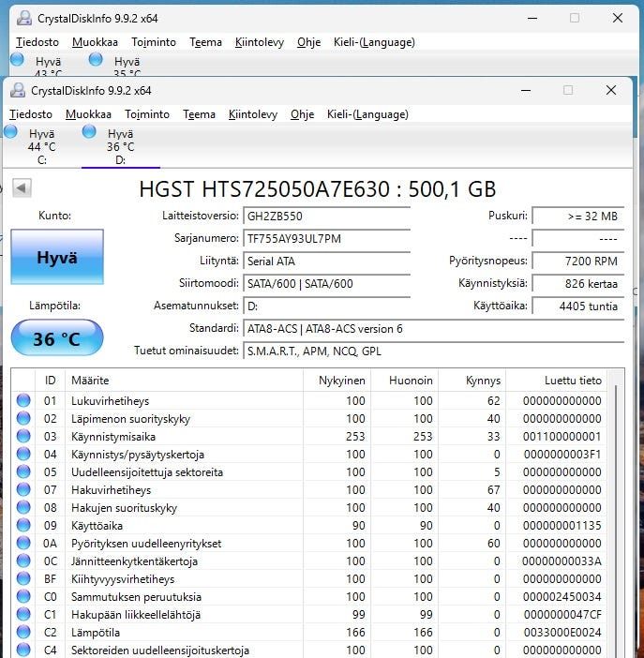This screenshot has height=658, width=644.
Task: Click the Huonoin column header
Action: point(405,381)
